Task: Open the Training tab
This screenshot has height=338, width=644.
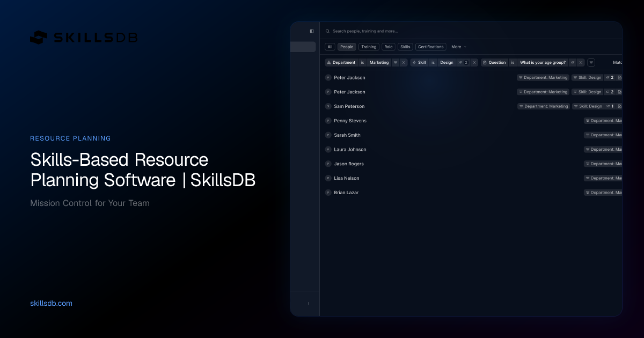Action: (369, 47)
